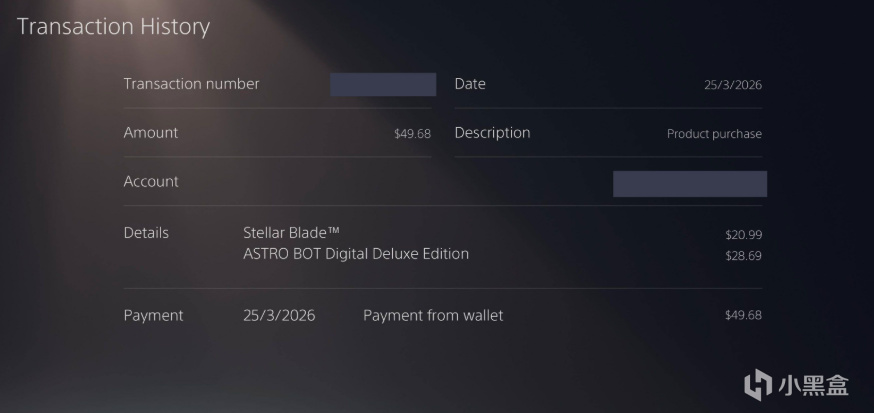Click the $28.69 price for ASTRO BOT
The height and width of the screenshot is (413, 874).
point(743,255)
